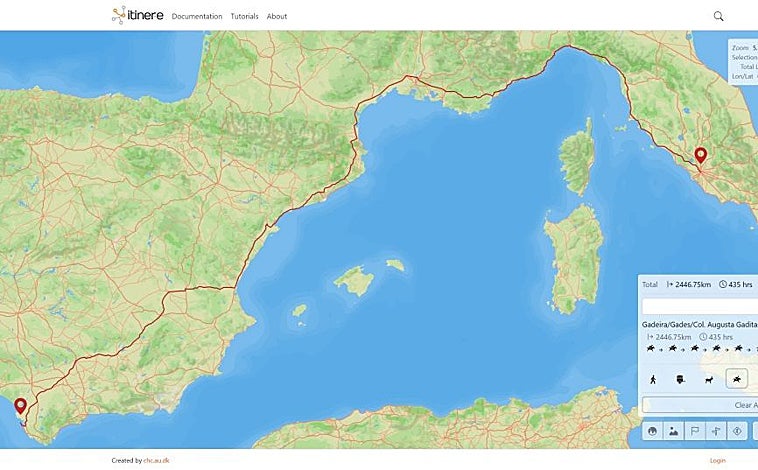Select the ox cart travel mode
Screen dimensions: 758x470
click(681, 380)
